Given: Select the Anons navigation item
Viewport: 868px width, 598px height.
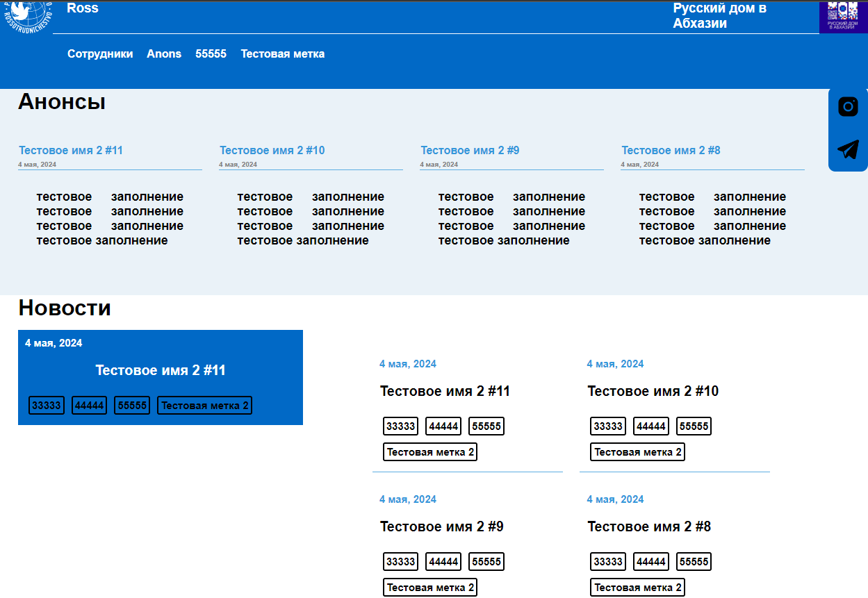Looking at the screenshot, I should pyautogui.click(x=164, y=54).
